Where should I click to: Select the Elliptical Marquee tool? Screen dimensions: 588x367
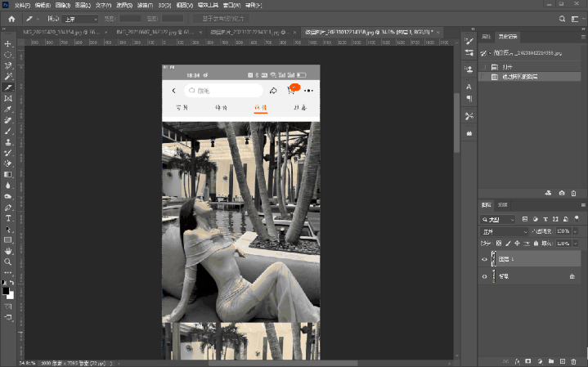point(8,55)
